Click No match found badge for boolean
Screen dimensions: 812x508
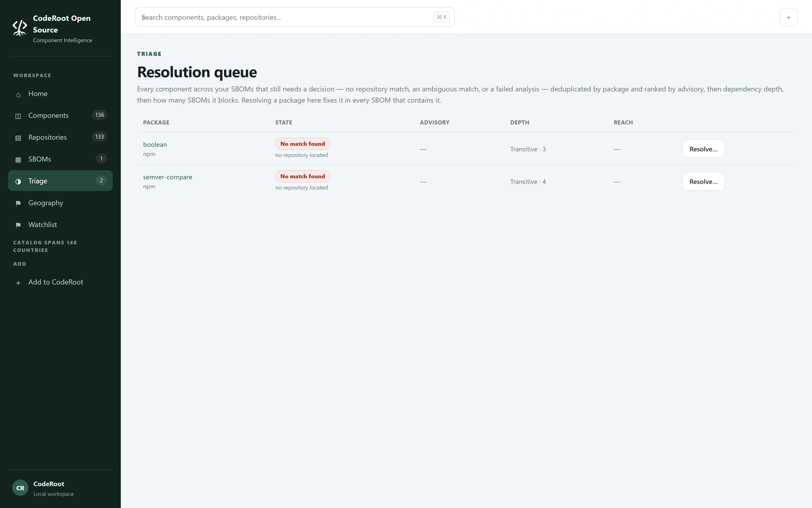pyautogui.click(x=303, y=144)
